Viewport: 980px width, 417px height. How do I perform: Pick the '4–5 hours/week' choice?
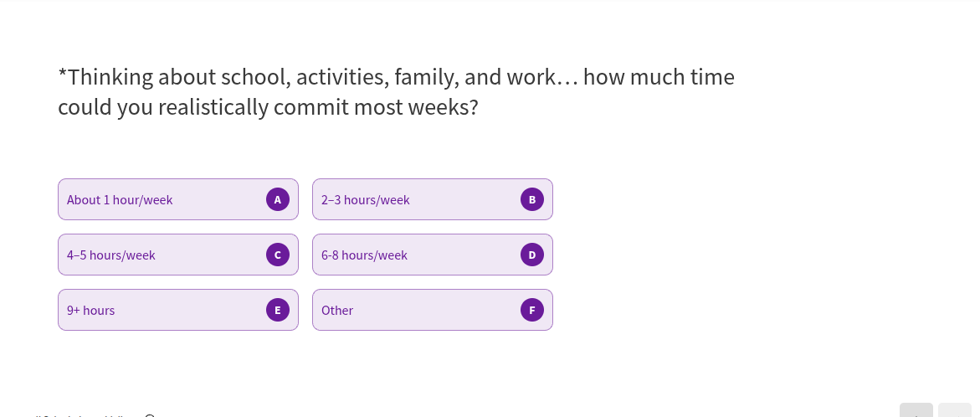tap(178, 255)
